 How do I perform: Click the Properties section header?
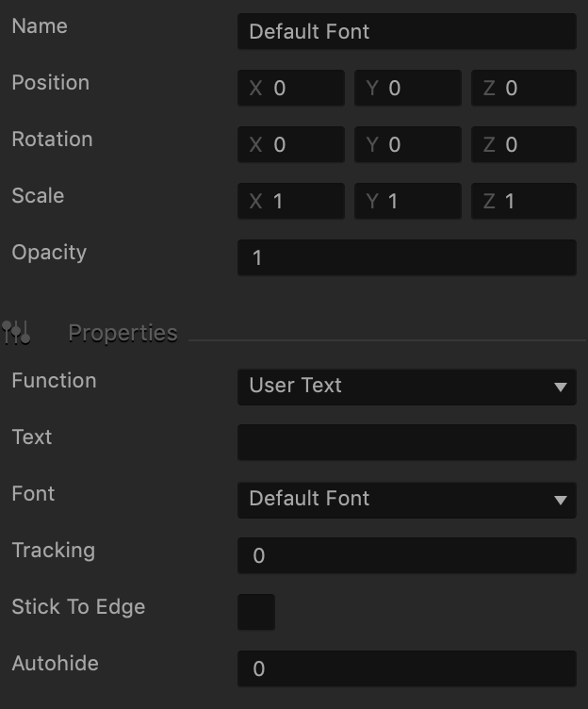(122, 333)
